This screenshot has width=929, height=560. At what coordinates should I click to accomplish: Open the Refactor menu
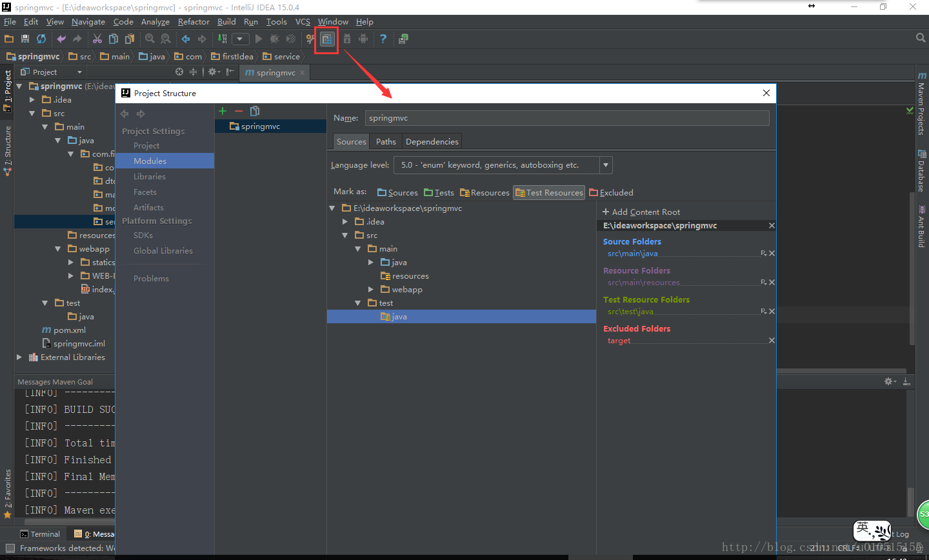tap(194, 22)
